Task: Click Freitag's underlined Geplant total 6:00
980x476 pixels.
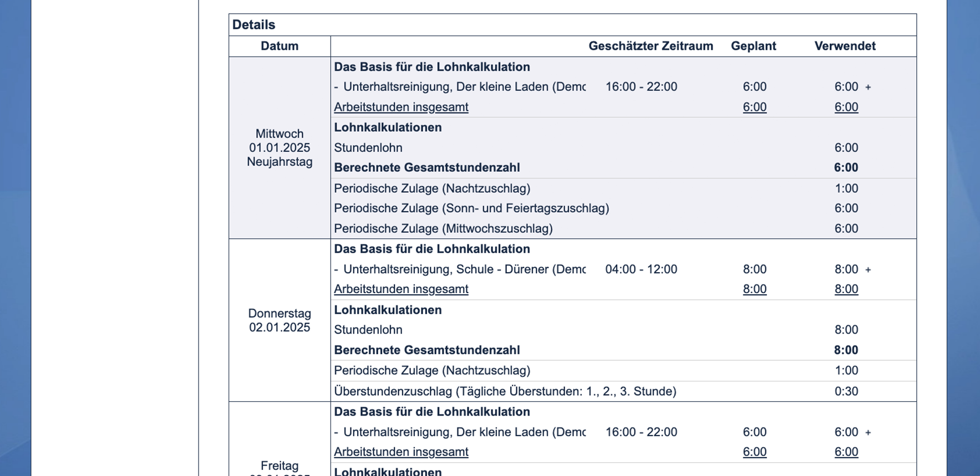Action: pyautogui.click(x=754, y=452)
